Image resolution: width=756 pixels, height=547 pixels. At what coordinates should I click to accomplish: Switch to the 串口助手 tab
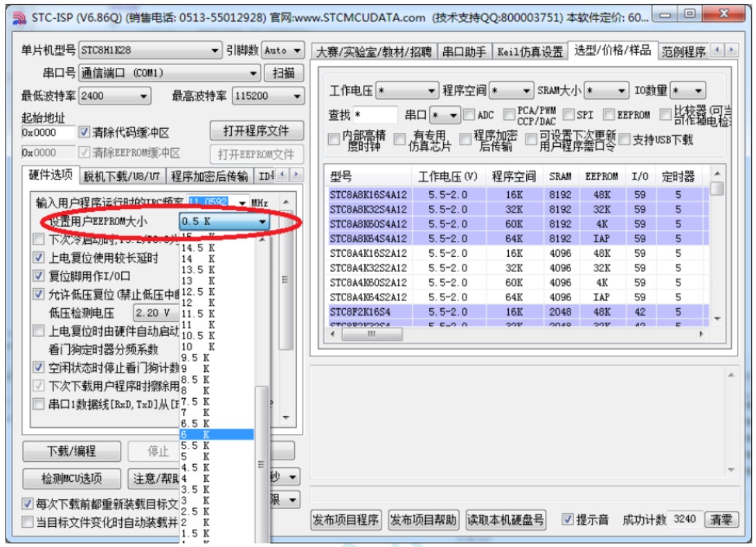465,52
